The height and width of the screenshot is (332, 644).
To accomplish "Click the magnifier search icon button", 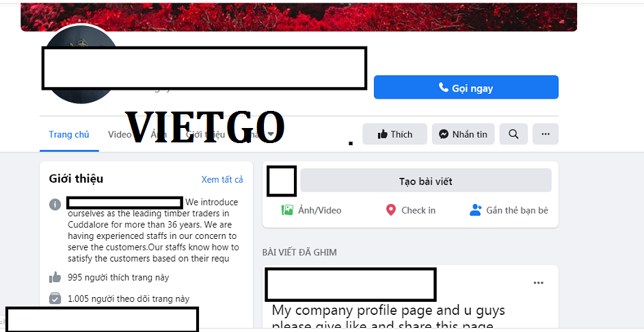I will pyautogui.click(x=513, y=134).
